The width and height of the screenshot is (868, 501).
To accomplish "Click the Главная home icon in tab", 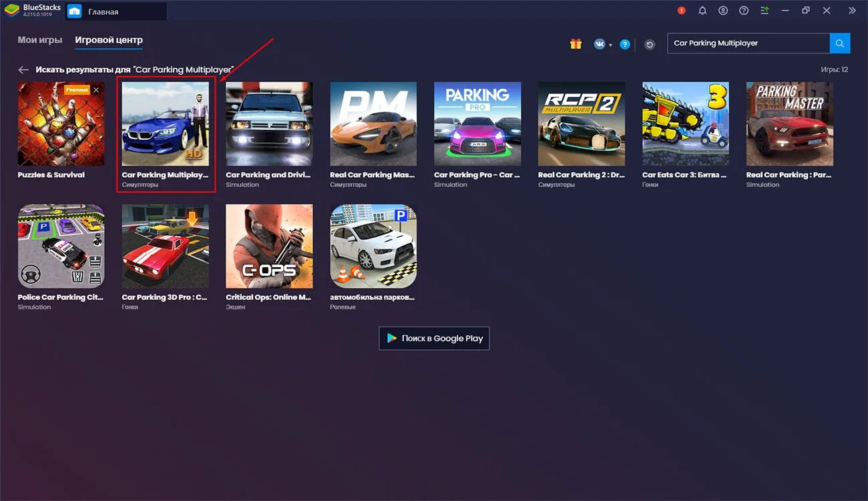I will tap(75, 11).
